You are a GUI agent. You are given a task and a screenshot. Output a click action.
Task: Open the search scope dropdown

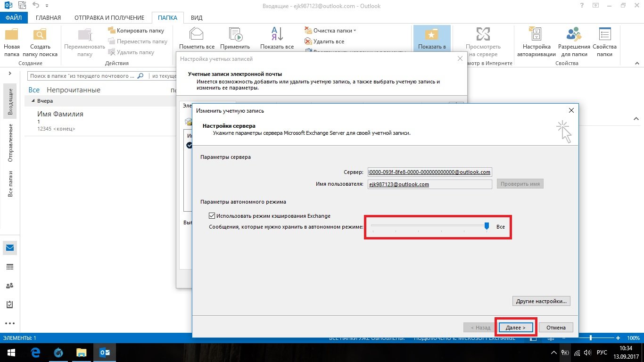pyautogui.click(x=164, y=76)
